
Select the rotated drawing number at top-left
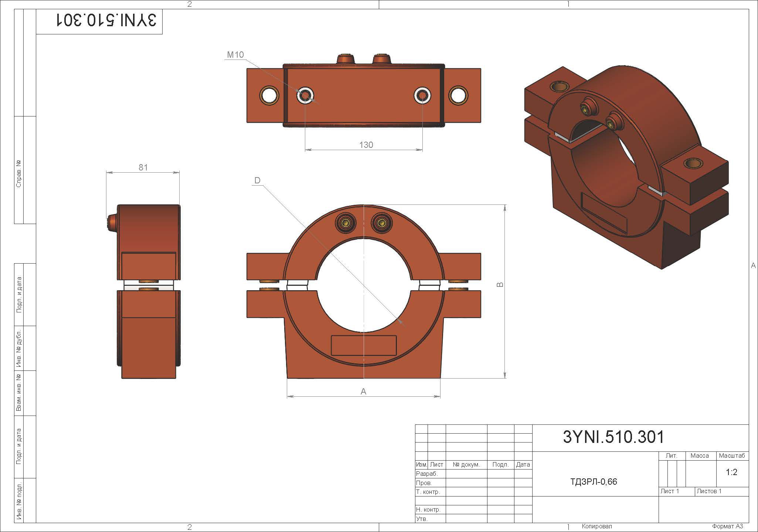click(106, 20)
